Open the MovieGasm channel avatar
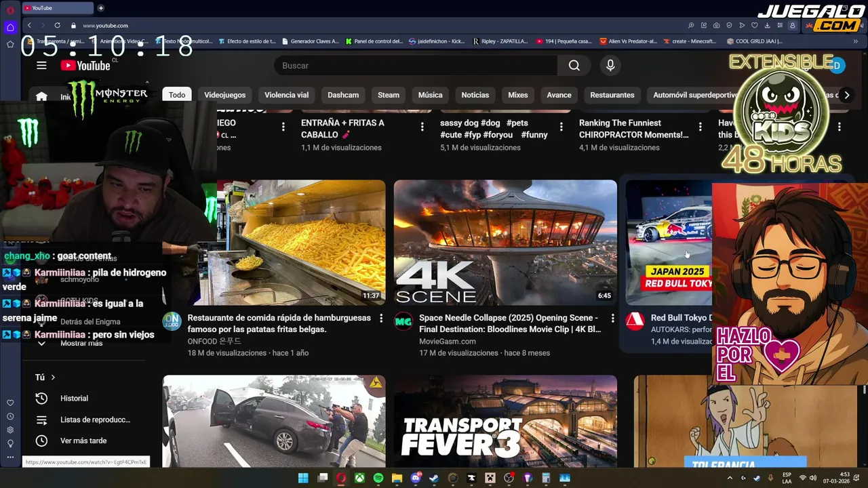 [x=403, y=321]
